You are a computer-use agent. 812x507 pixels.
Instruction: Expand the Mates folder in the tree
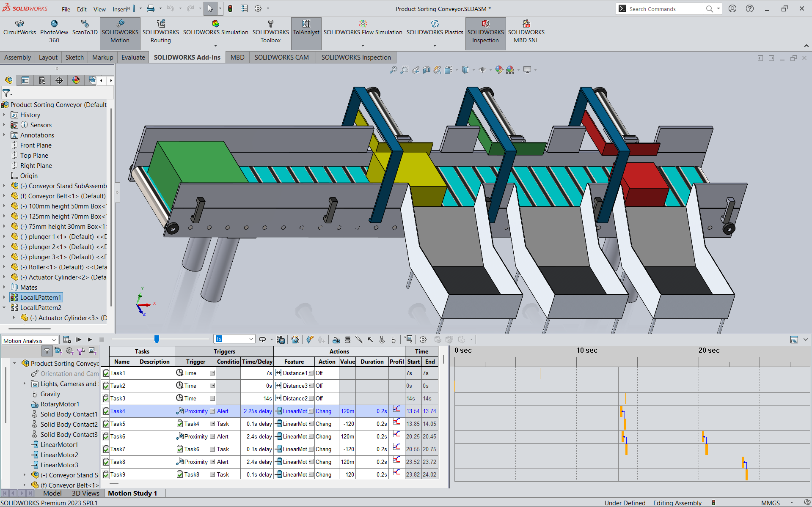4,287
